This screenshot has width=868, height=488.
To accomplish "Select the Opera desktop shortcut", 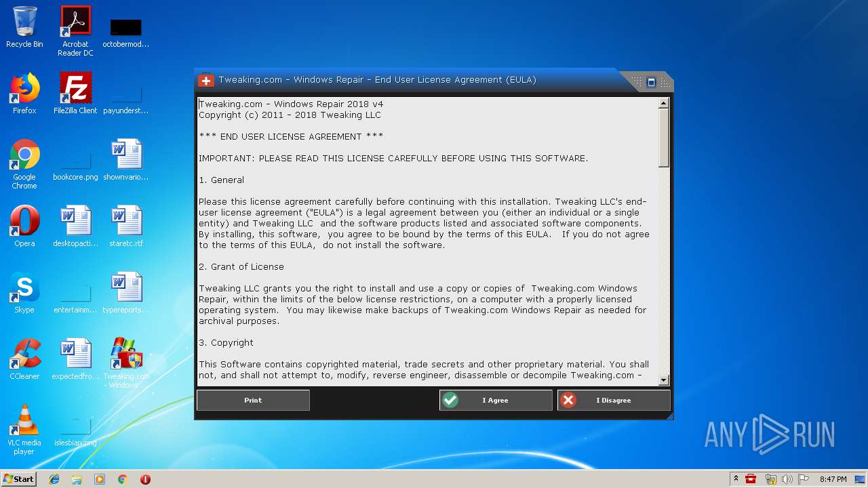I will click(24, 226).
